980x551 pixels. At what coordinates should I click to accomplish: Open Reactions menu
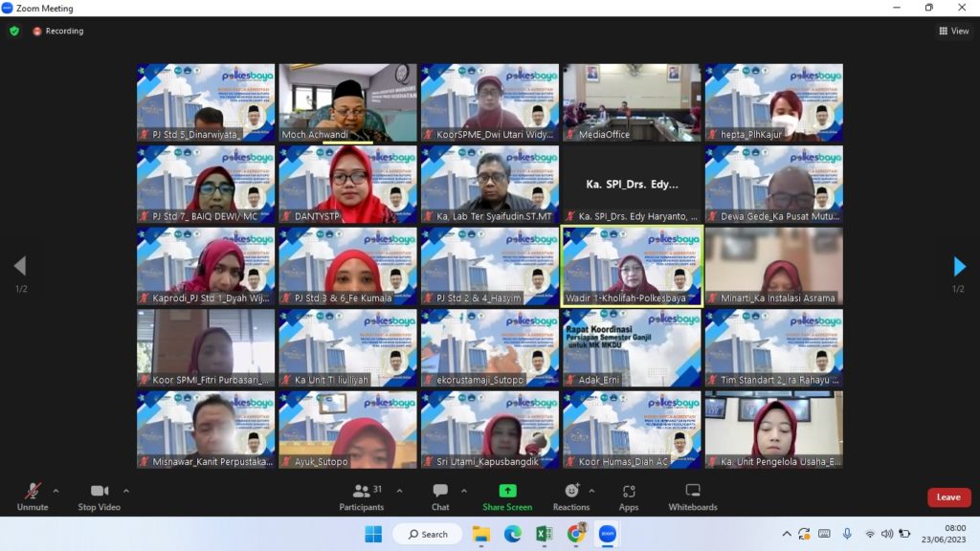point(571,497)
